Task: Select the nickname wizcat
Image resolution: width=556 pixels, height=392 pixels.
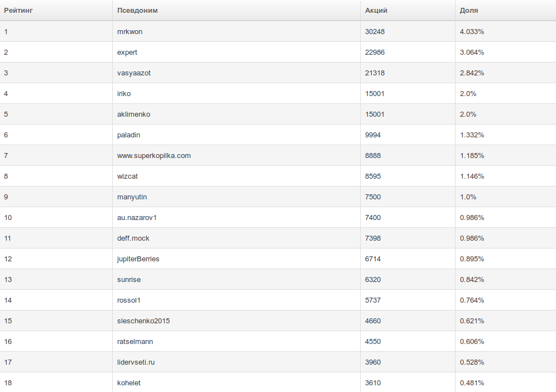Action: [x=127, y=176]
